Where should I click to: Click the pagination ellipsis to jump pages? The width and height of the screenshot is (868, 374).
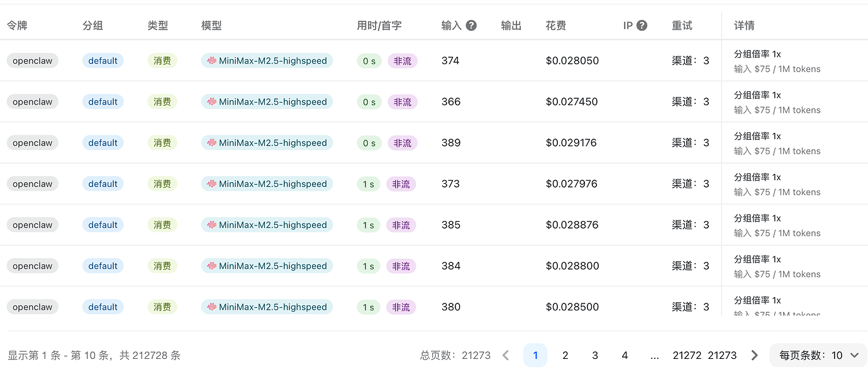655,355
